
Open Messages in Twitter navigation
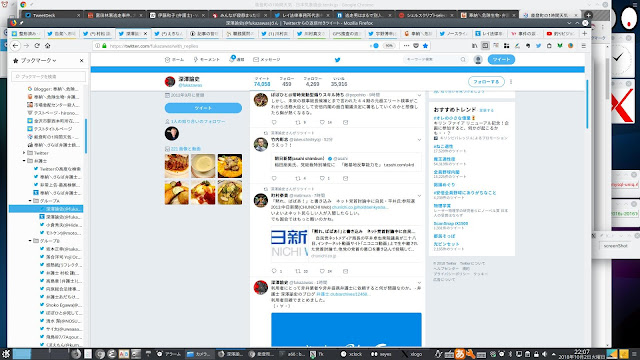(267, 60)
